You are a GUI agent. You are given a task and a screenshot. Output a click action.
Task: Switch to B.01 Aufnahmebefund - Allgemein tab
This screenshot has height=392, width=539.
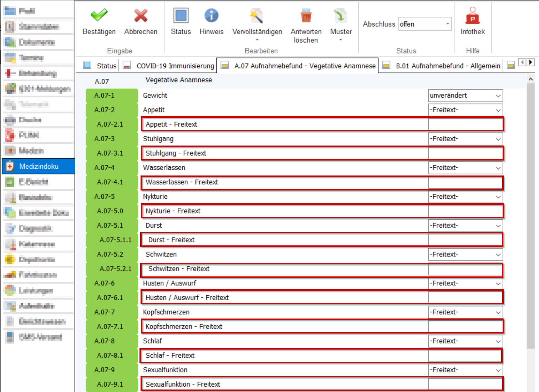coord(448,66)
